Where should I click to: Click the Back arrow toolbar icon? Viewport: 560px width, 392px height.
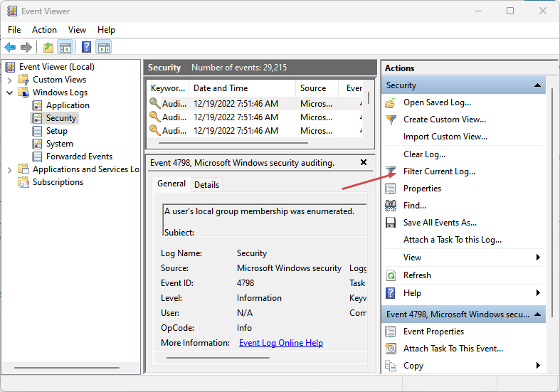click(10, 48)
